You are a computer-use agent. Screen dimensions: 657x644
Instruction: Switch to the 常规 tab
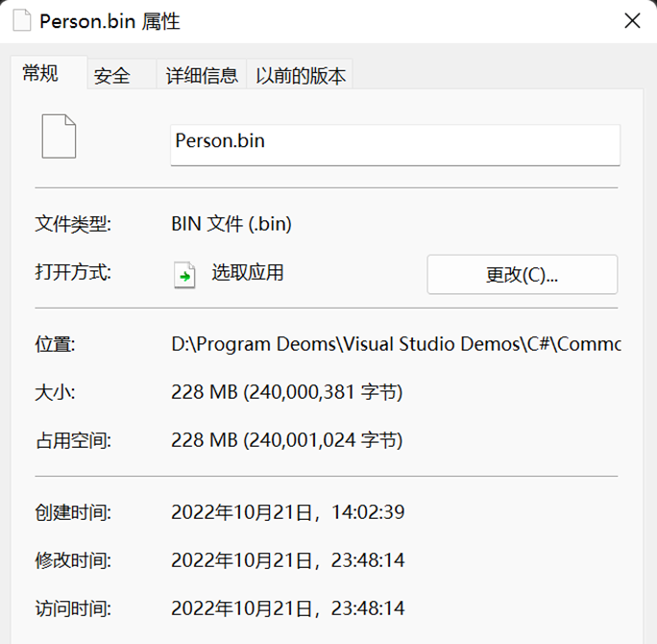(x=49, y=73)
